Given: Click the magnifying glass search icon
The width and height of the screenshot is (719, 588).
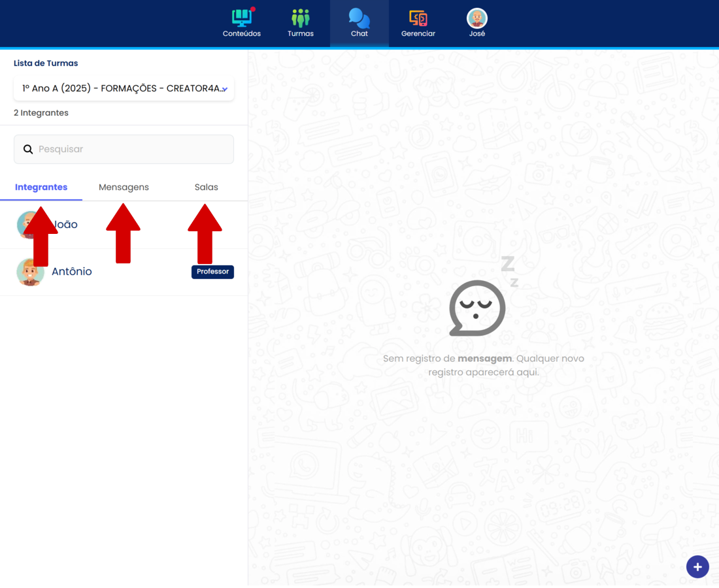Looking at the screenshot, I should [28, 150].
